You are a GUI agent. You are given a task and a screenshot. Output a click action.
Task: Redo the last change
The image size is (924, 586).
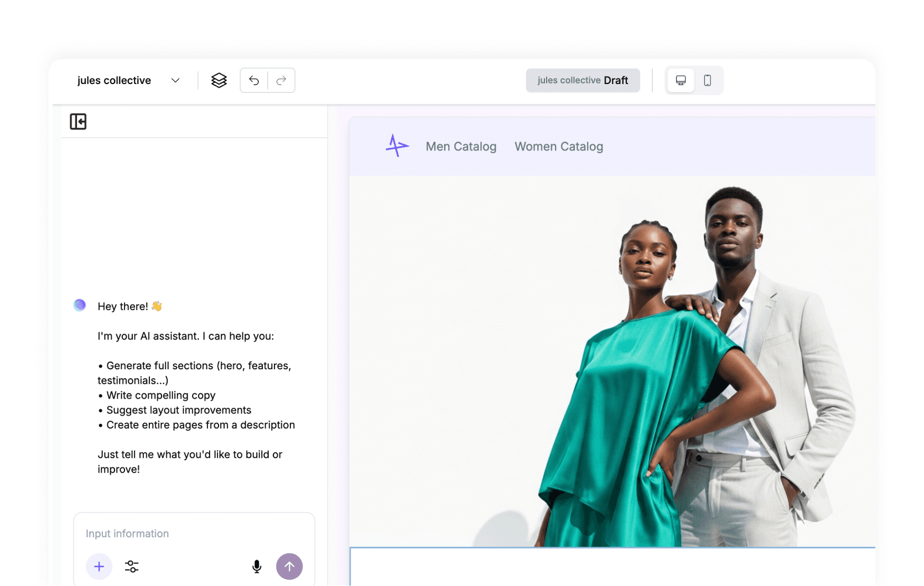(281, 81)
